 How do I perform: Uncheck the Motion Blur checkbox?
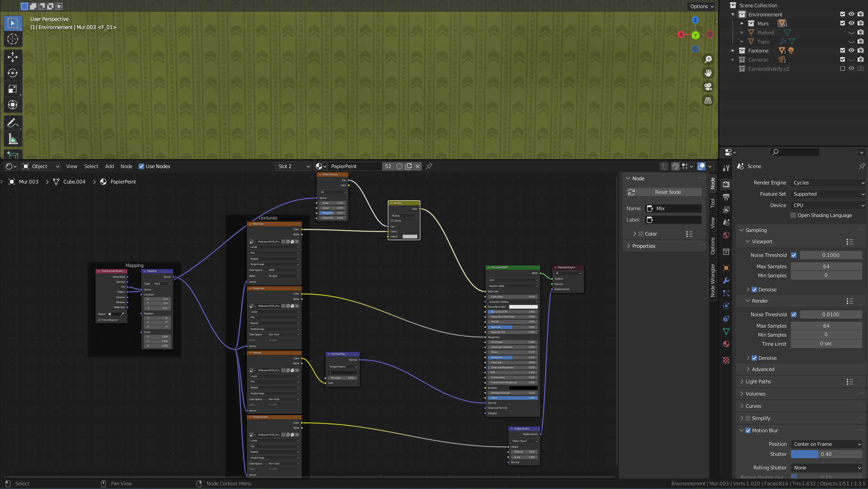coord(748,431)
